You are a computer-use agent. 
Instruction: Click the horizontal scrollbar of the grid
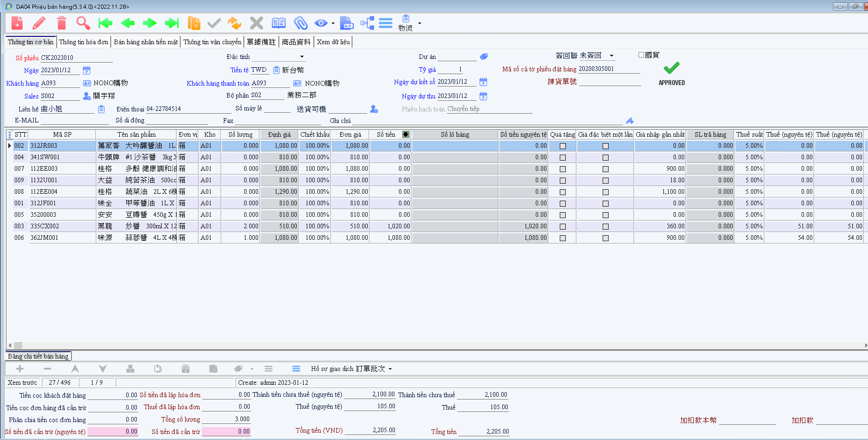click(437, 345)
